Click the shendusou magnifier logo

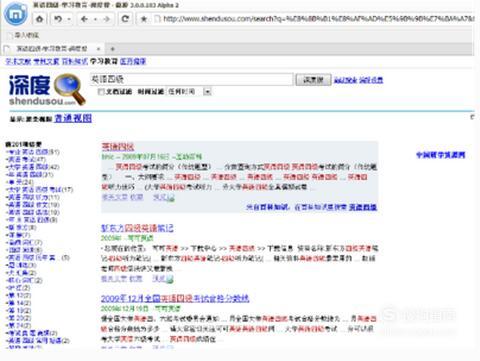47,89
